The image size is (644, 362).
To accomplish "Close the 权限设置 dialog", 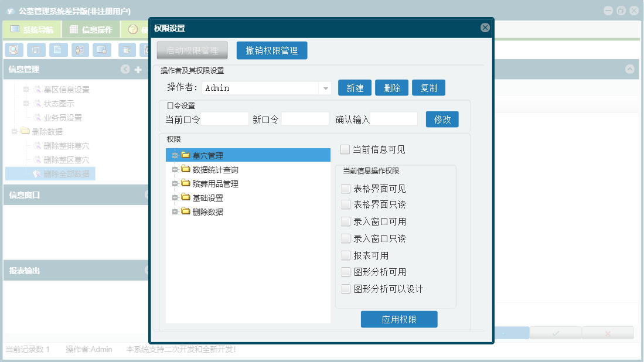I will 485,28.
